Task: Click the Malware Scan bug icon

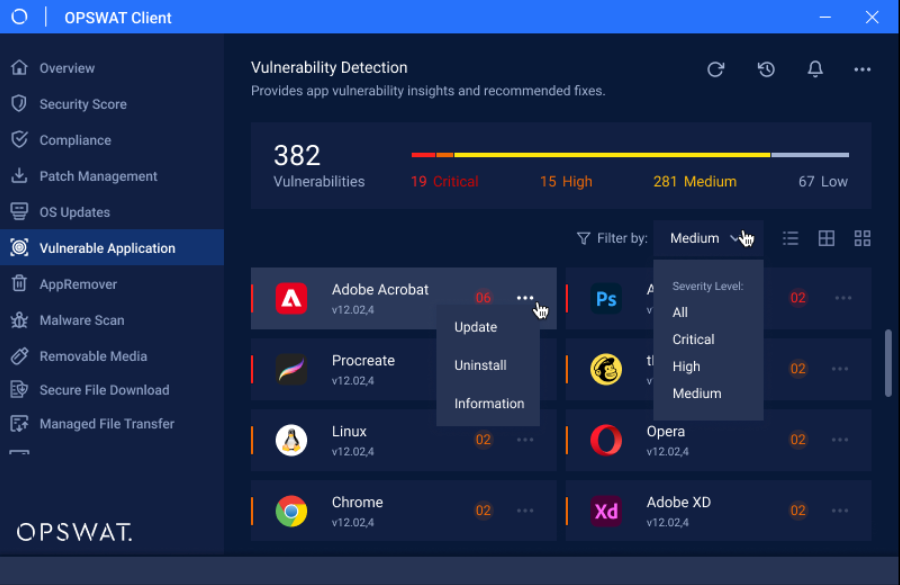Action: coord(19,320)
